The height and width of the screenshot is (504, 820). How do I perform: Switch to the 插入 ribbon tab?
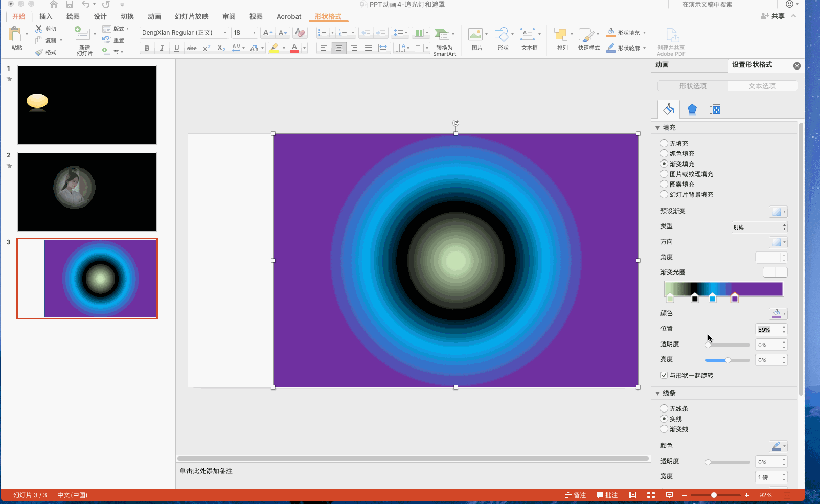point(46,16)
